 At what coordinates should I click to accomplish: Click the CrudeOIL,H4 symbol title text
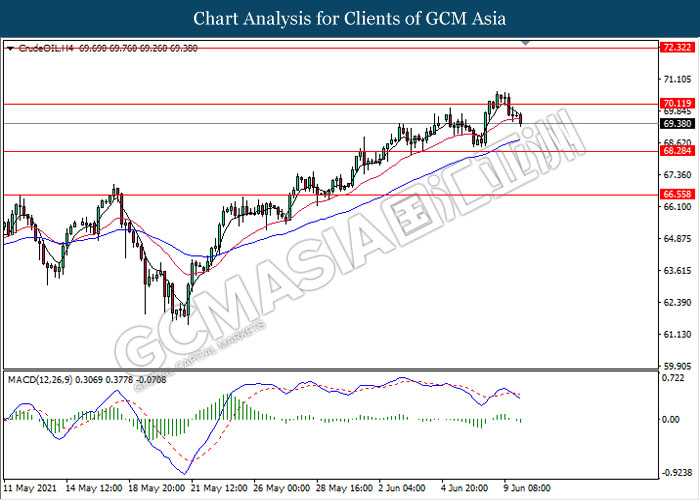point(46,49)
